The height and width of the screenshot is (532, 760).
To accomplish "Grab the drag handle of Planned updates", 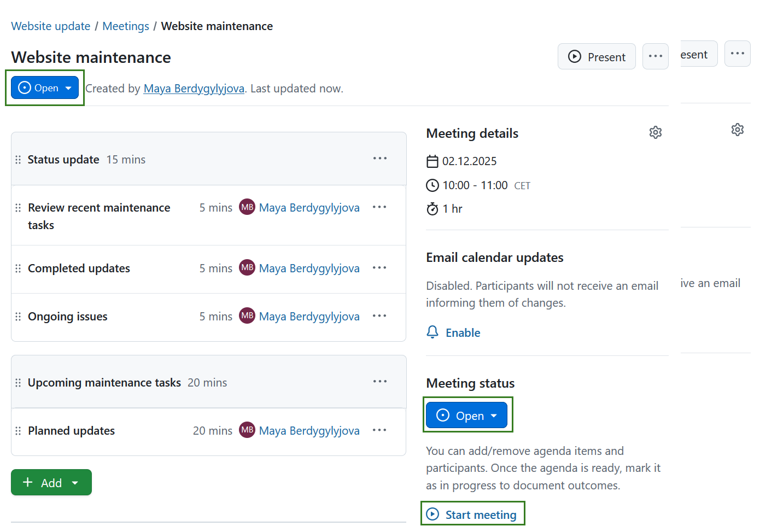I will pos(18,431).
